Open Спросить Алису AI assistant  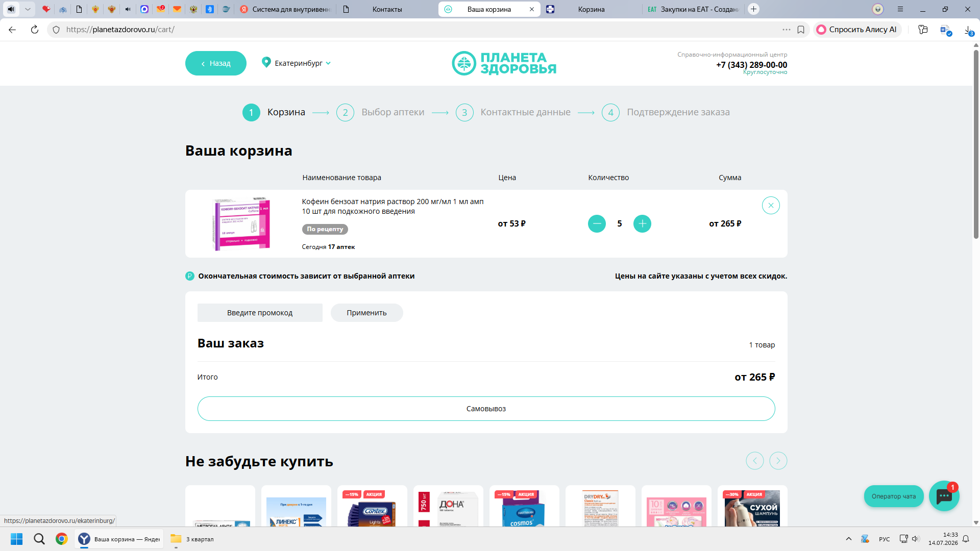[857, 30]
